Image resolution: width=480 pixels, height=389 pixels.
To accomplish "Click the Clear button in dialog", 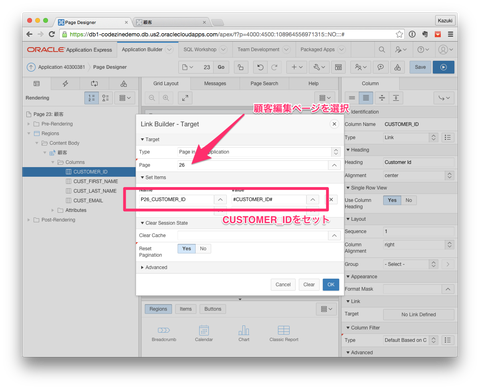I will [309, 285].
